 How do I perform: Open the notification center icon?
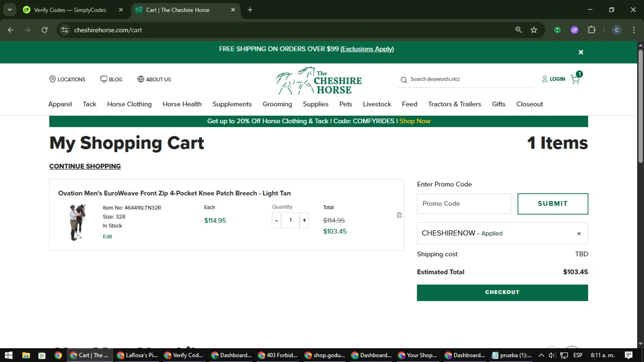pos(629,355)
